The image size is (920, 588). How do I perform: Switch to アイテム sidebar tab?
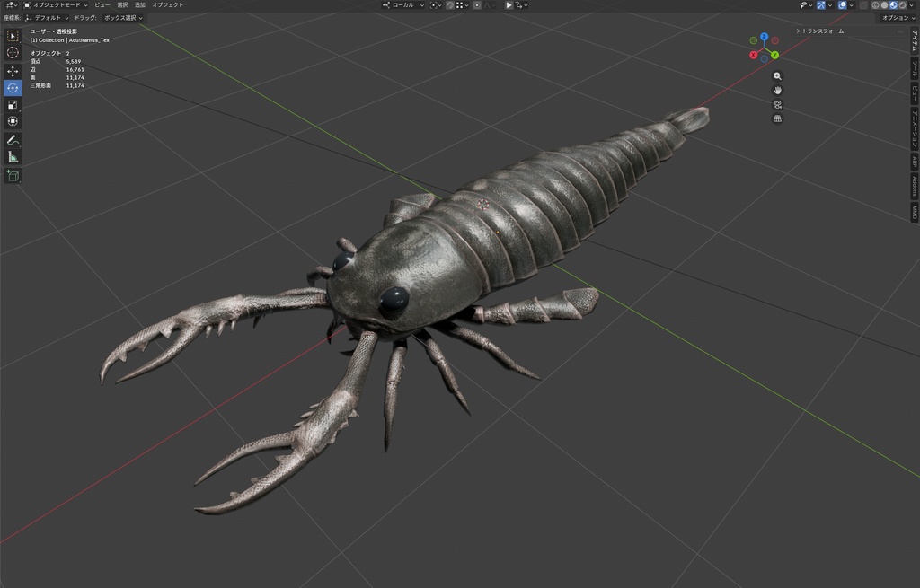point(914,41)
